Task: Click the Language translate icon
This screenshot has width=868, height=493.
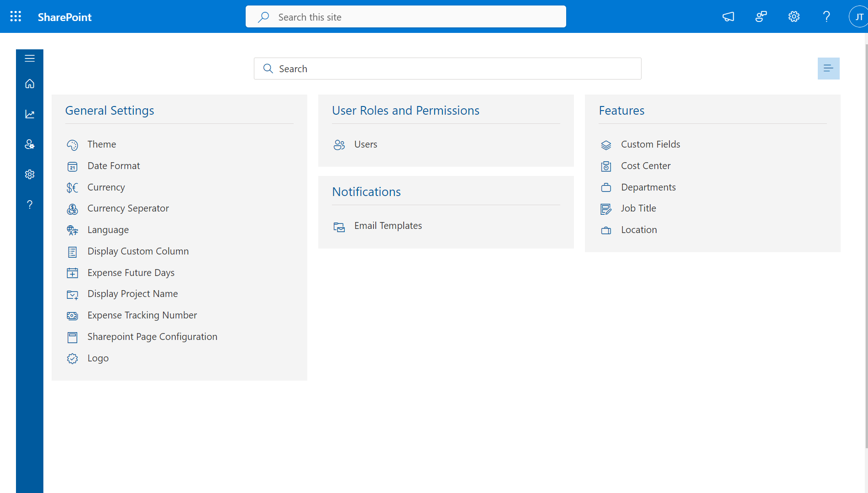Action: click(x=72, y=230)
